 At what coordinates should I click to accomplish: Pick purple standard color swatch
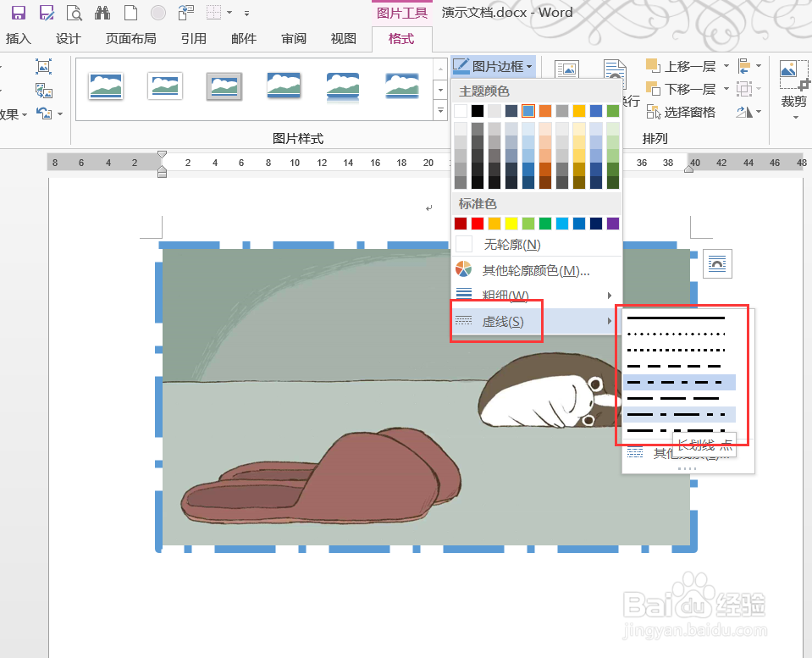click(613, 224)
